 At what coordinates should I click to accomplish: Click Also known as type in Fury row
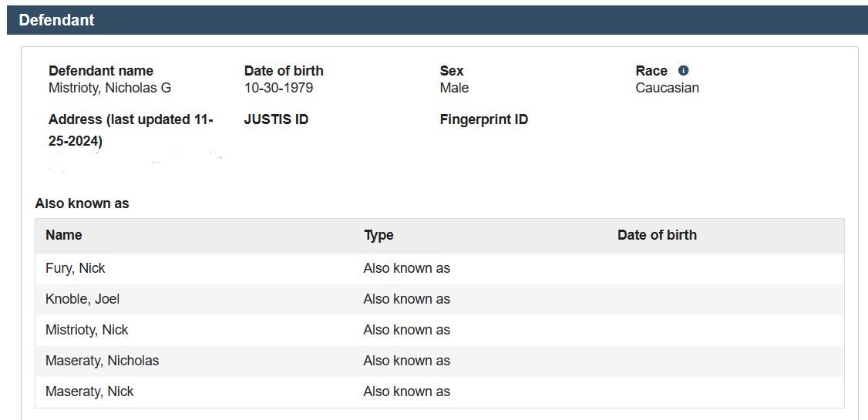click(x=406, y=268)
